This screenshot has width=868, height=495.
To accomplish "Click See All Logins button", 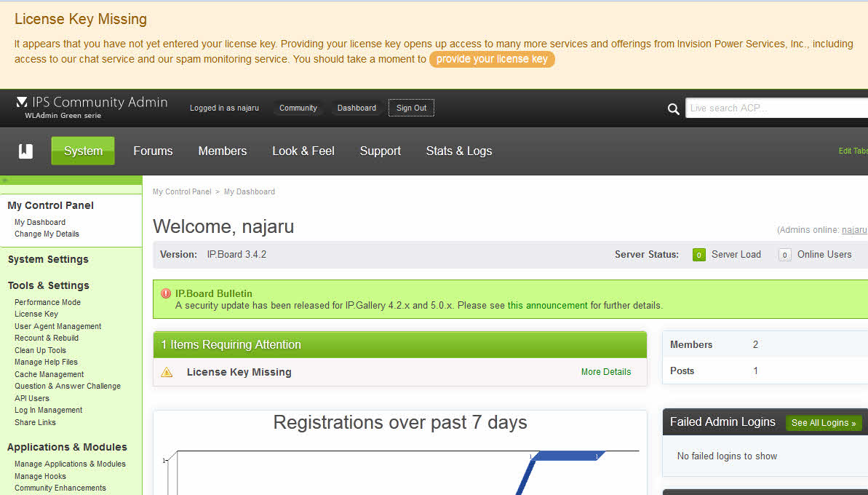I will click(823, 423).
